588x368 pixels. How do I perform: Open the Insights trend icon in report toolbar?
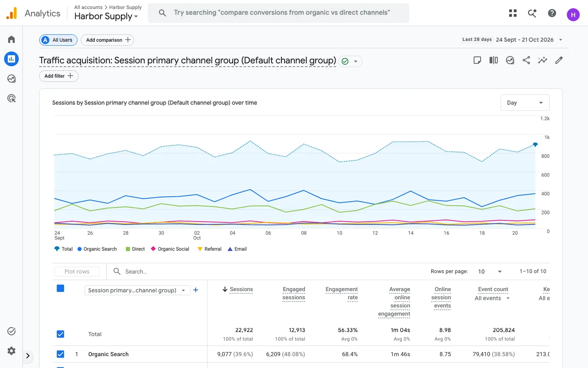point(510,61)
